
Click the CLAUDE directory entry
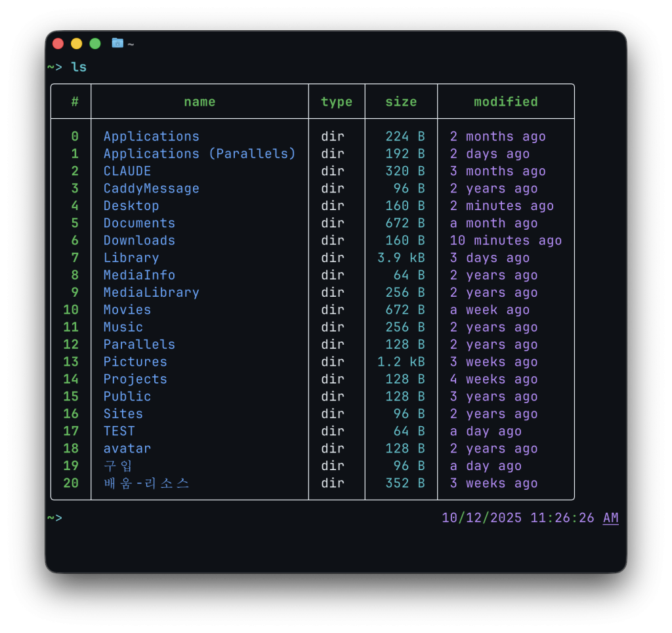(127, 171)
